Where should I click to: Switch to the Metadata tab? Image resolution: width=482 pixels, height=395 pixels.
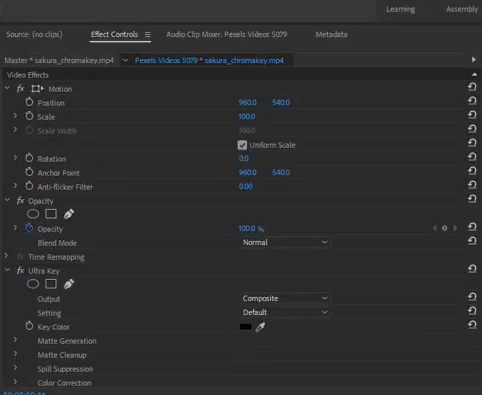point(331,34)
